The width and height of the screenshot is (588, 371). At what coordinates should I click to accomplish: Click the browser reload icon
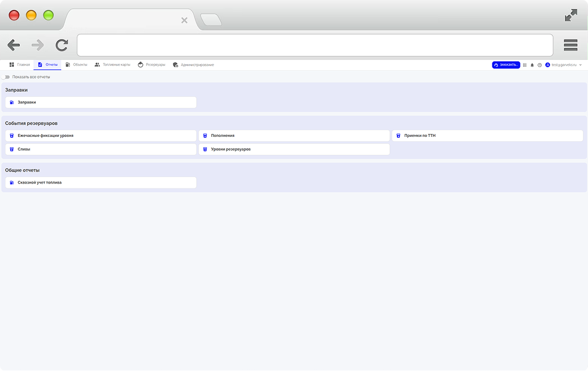pyautogui.click(x=62, y=45)
